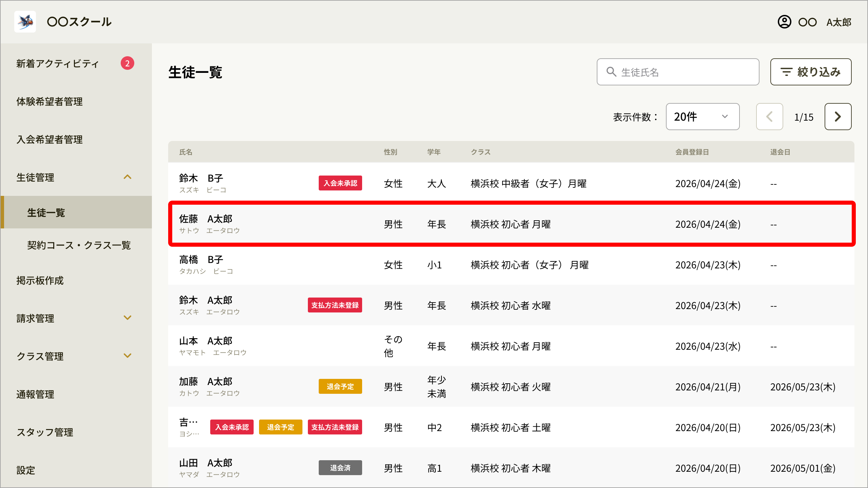Open 入会希望者管理 in sidebar

click(50, 139)
